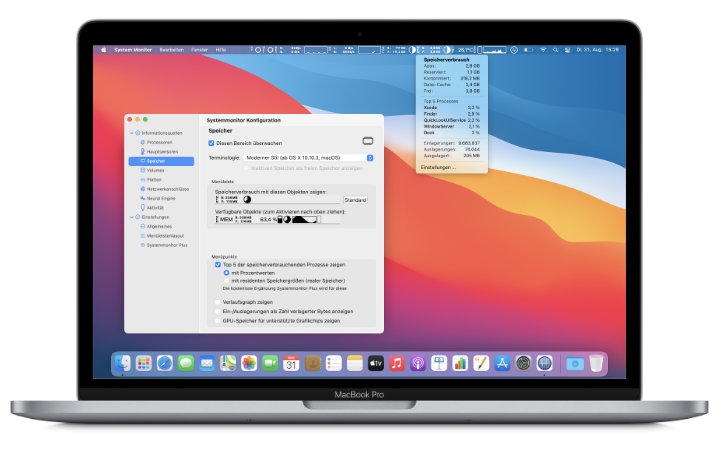Open the Bearbeiten menu
This screenshot has height=450, width=720.
171,50
